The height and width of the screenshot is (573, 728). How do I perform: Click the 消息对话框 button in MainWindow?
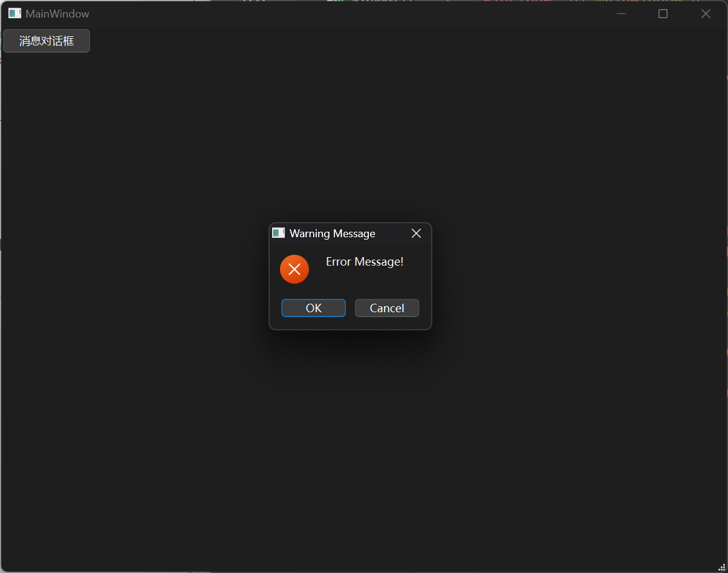pyautogui.click(x=47, y=41)
